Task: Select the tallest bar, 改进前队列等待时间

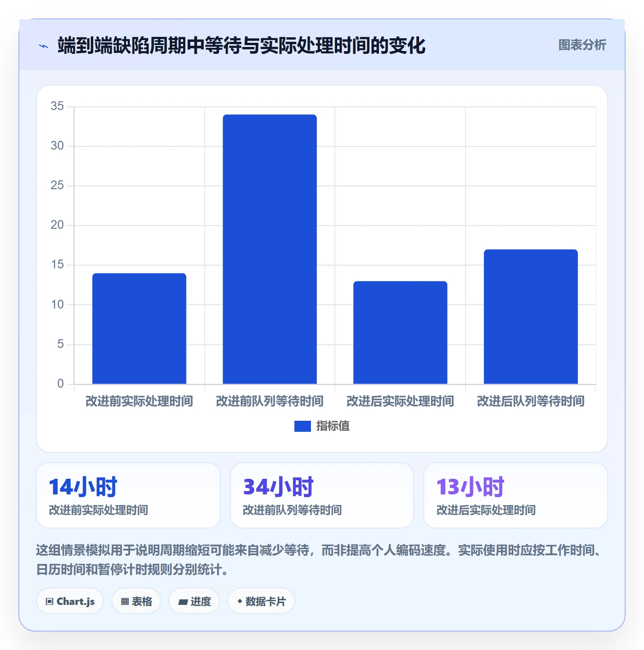Action: pyautogui.click(x=270, y=249)
